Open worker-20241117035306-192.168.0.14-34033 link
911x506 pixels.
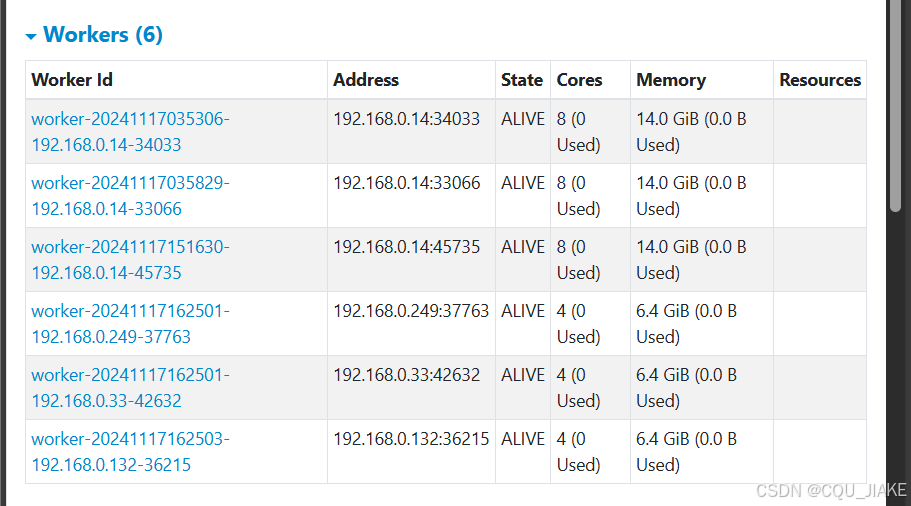pos(130,131)
